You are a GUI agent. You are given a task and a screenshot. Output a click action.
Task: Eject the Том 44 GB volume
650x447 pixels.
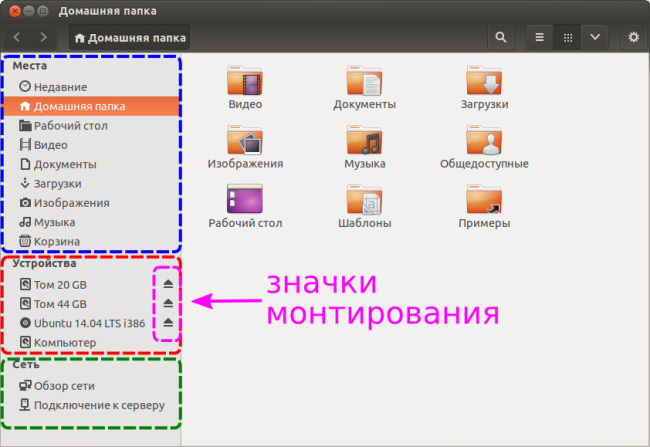[x=168, y=304]
